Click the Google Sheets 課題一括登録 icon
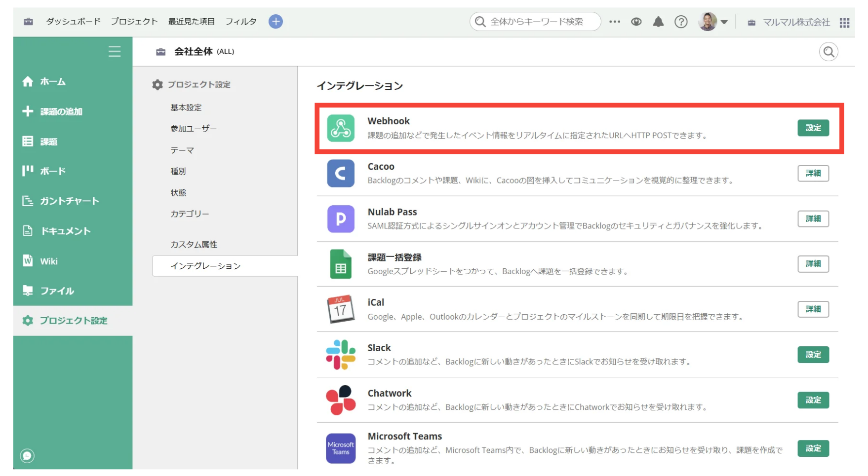Screen dimensions: 868x476 (x=341, y=264)
